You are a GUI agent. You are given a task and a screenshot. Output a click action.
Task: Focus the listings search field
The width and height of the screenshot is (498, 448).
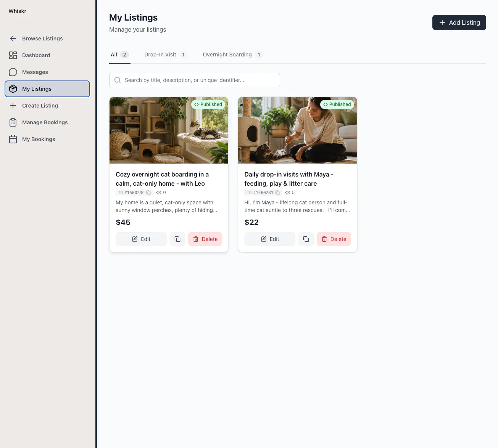coord(195,80)
